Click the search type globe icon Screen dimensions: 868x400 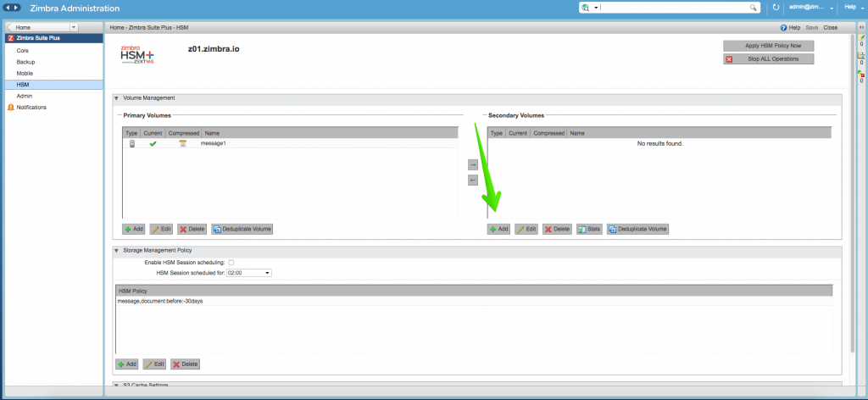pos(585,8)
